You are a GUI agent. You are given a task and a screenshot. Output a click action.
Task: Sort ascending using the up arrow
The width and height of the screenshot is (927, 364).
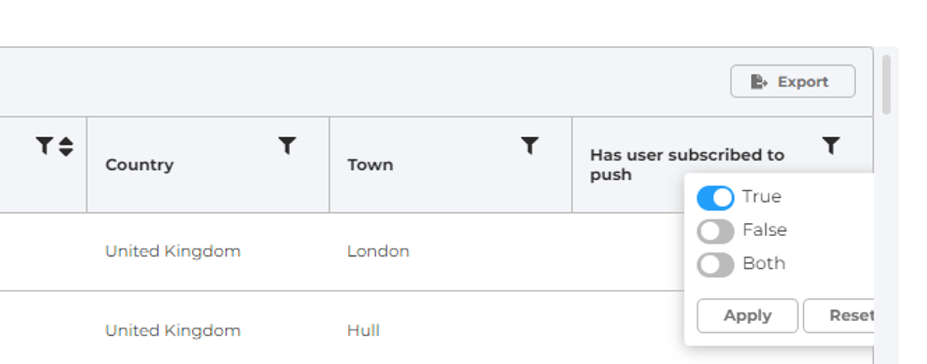66,141
